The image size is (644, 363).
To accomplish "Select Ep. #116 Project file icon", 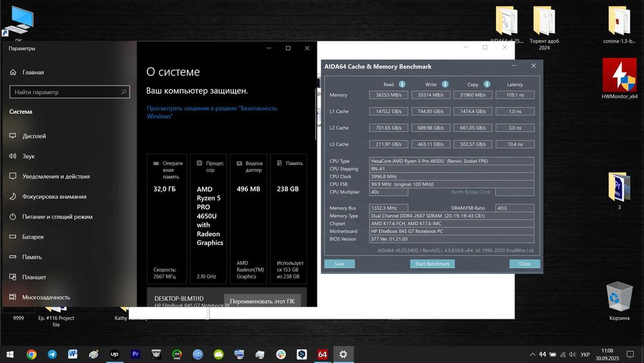I will (x=56, y=317).
